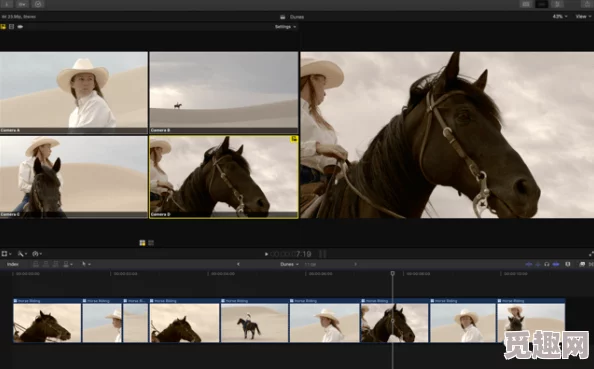Enable video-only switching filmstrip icon

click(x=12, y=27)
